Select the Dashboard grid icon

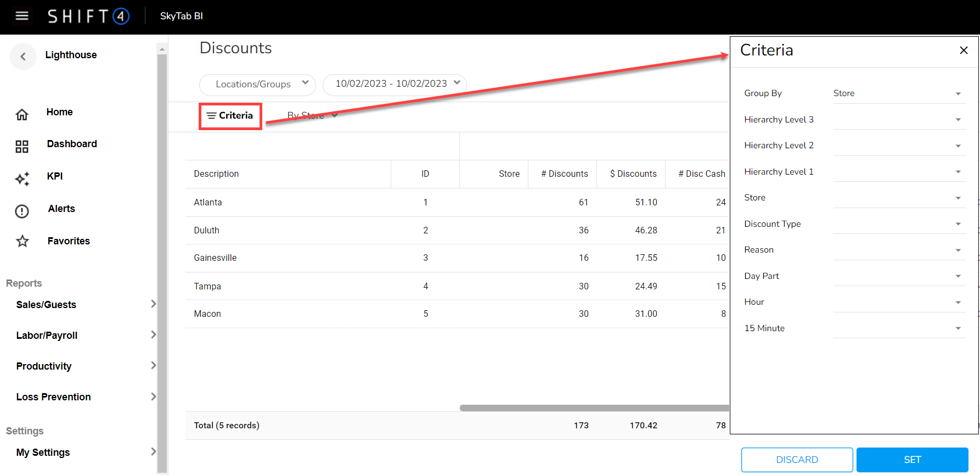[x=22, y=146]
